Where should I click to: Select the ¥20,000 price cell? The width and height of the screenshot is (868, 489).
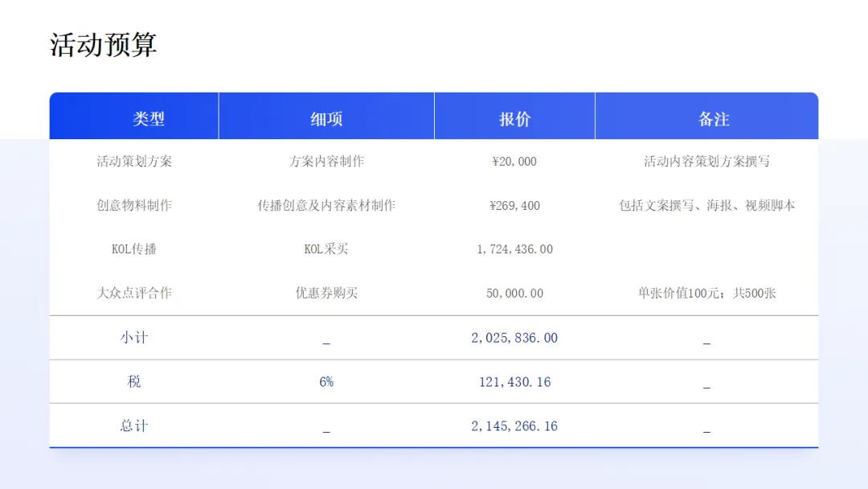tap(514, 162)
